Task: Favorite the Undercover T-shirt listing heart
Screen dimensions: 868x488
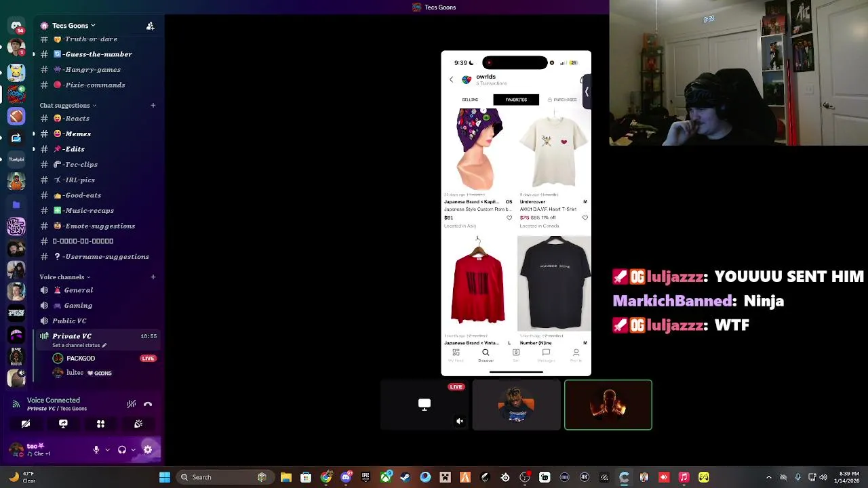Action: coord(585,218)
